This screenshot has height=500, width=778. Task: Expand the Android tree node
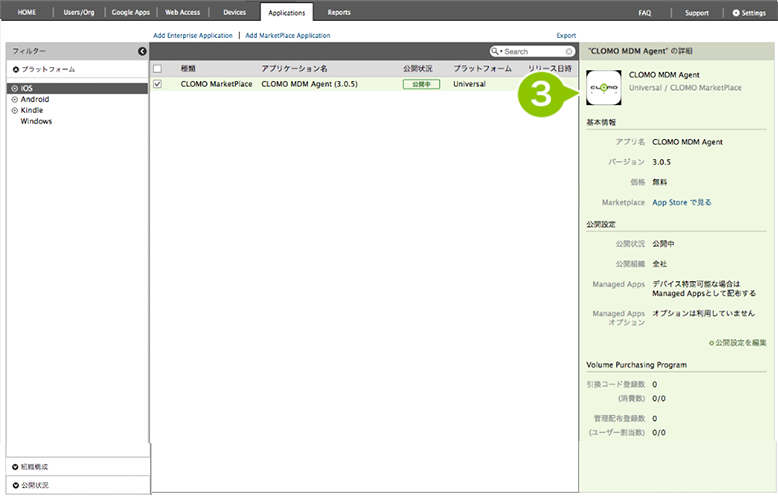(x=14, y=99)
